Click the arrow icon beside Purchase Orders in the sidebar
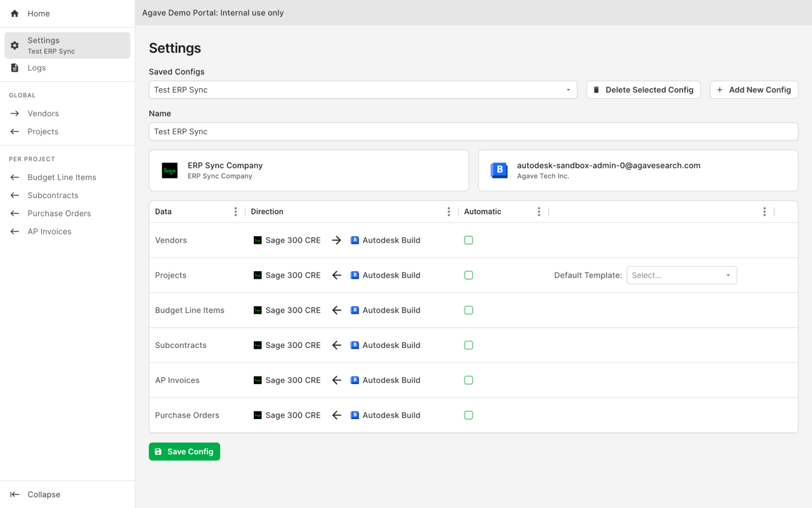The height and width of the screenshot is (508, 812). coord(15,213)
